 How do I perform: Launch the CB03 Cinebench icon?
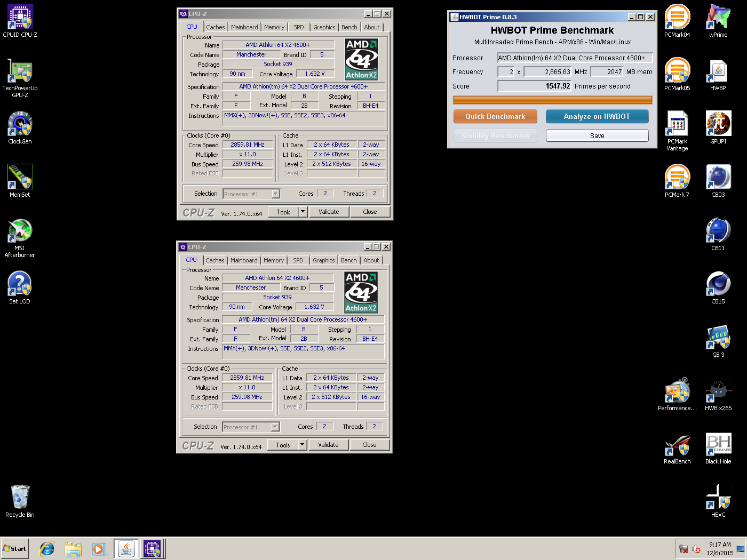(718, 181)
